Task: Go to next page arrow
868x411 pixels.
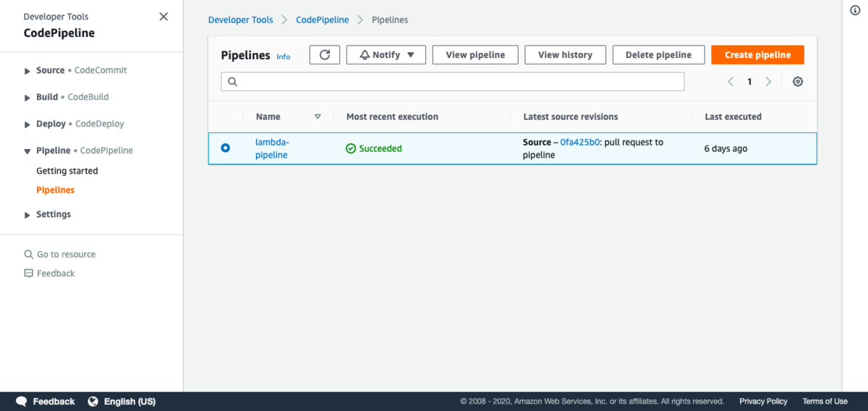Action: 768,82
